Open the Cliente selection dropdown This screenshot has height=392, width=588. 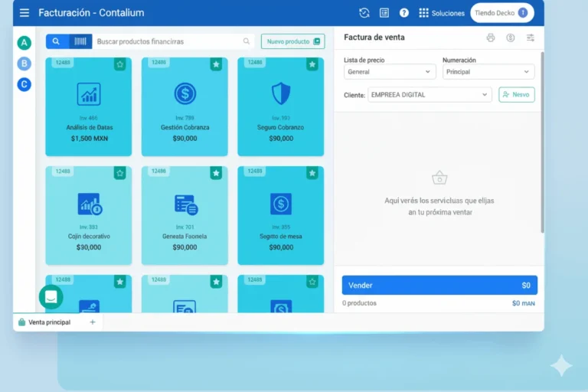click(430, 95)
